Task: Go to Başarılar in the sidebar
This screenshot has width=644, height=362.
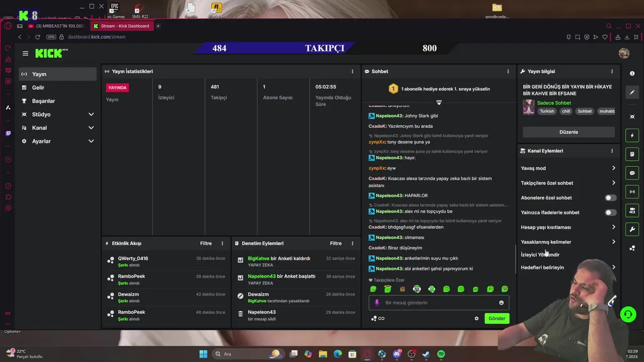Action: coord(58,101)
